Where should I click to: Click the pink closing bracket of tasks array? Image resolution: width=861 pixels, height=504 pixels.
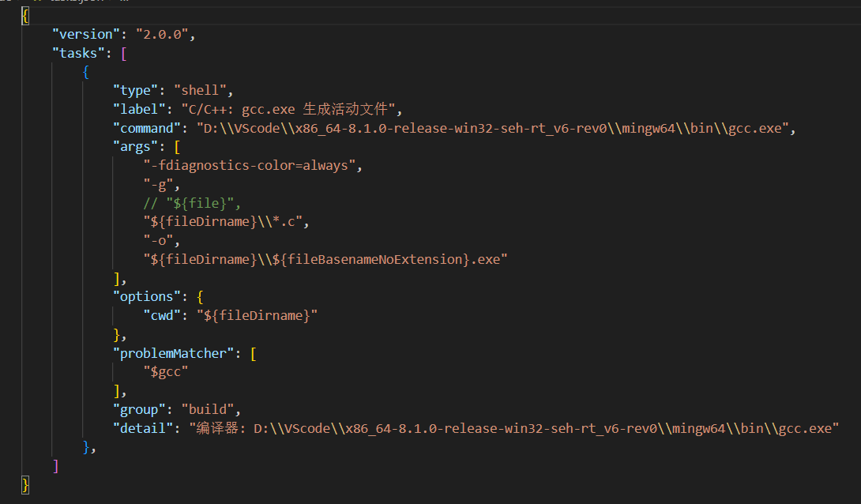(55, 466)
